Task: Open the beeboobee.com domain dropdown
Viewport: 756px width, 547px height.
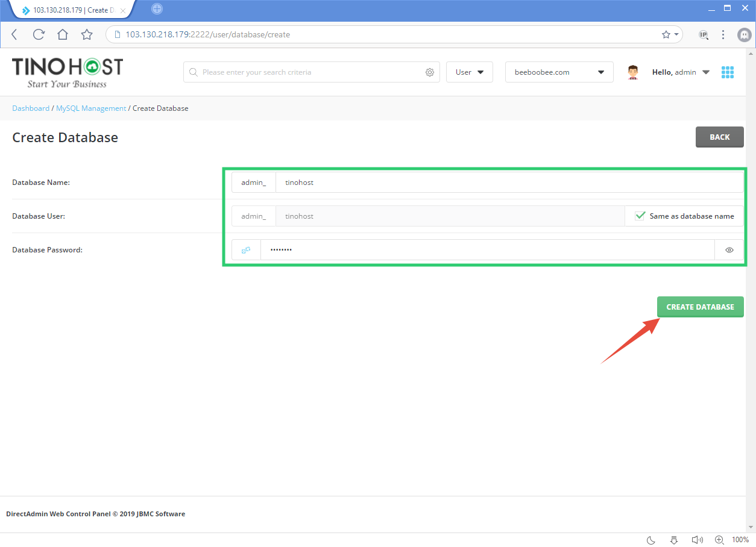Action: click(559, 72)
